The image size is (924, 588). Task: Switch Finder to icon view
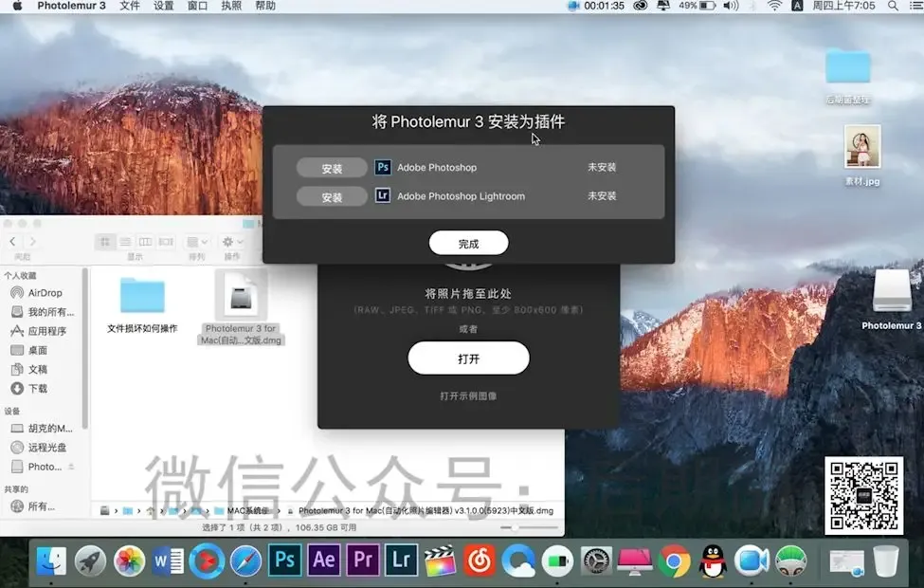tap(105, 242)
